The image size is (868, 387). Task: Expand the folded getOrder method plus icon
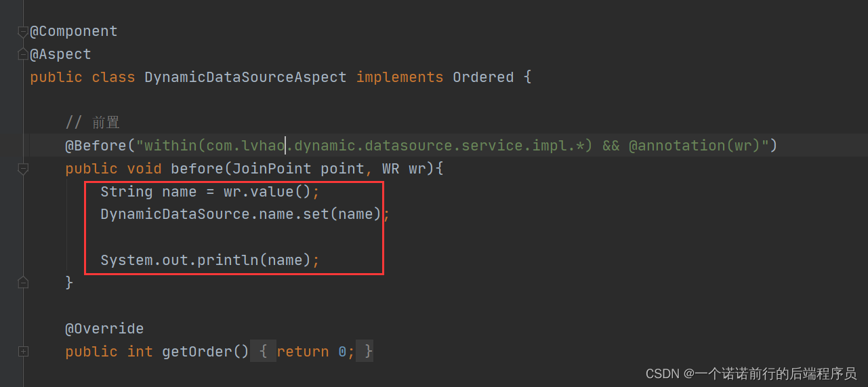(23, 351)
